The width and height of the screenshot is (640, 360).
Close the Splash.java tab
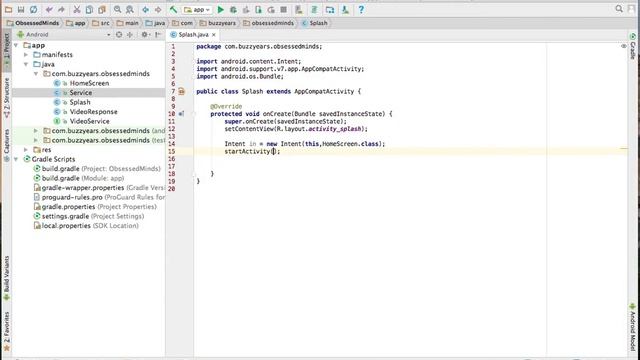click(x=213, y=35)
